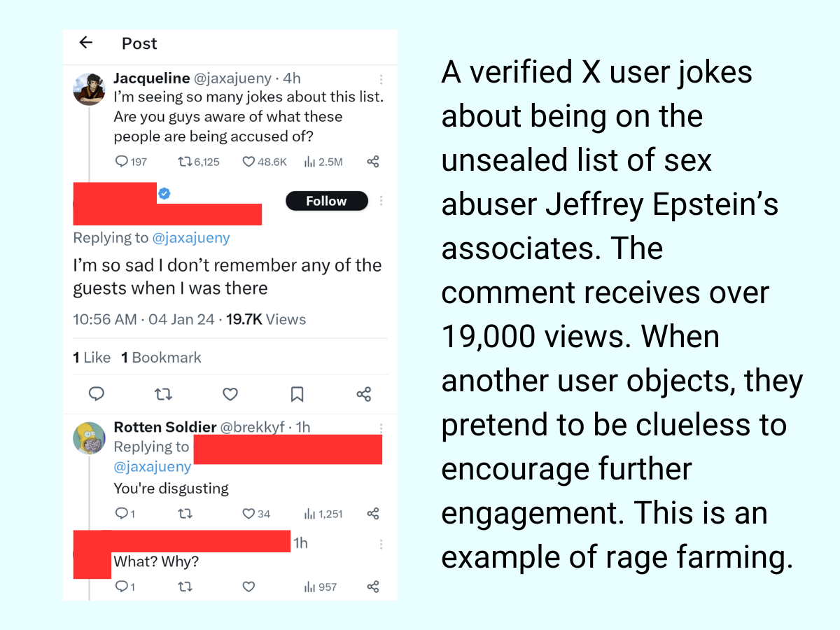This screenshot has height=630, width=840.
Task: Open Rotten Soldier's Homer avatar
Action: click(90, 437)
